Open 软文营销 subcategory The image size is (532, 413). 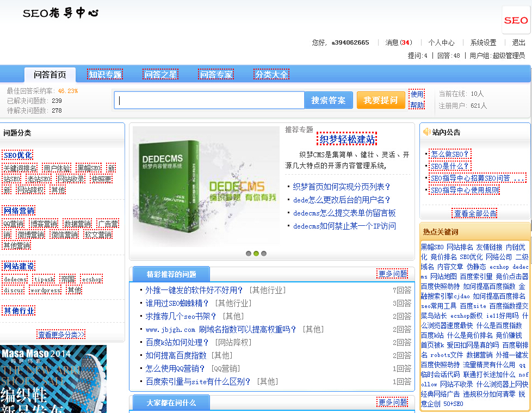click(98, 235)
